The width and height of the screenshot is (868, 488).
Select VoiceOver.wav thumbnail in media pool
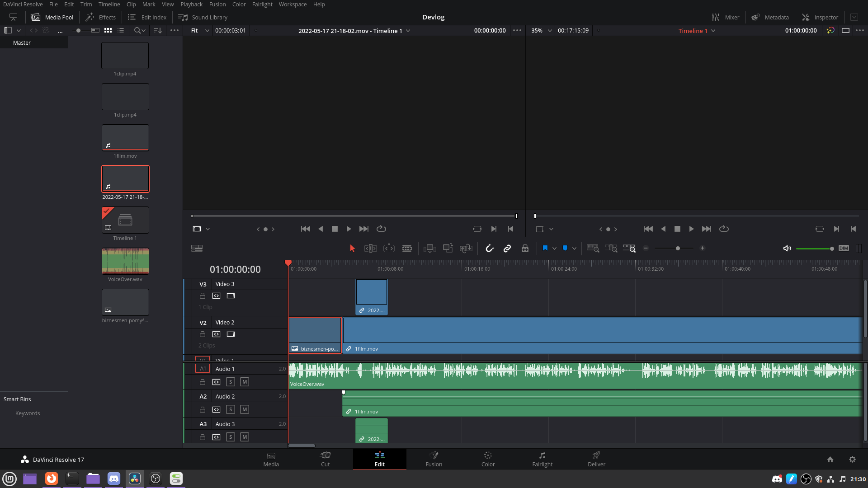pos(125,261)
